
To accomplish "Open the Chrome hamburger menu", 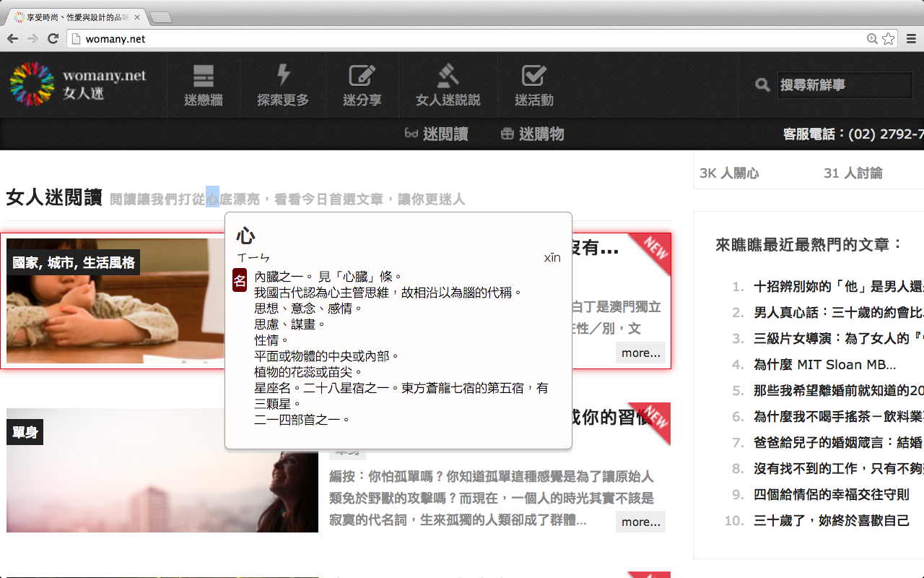I will click(910, 39).
